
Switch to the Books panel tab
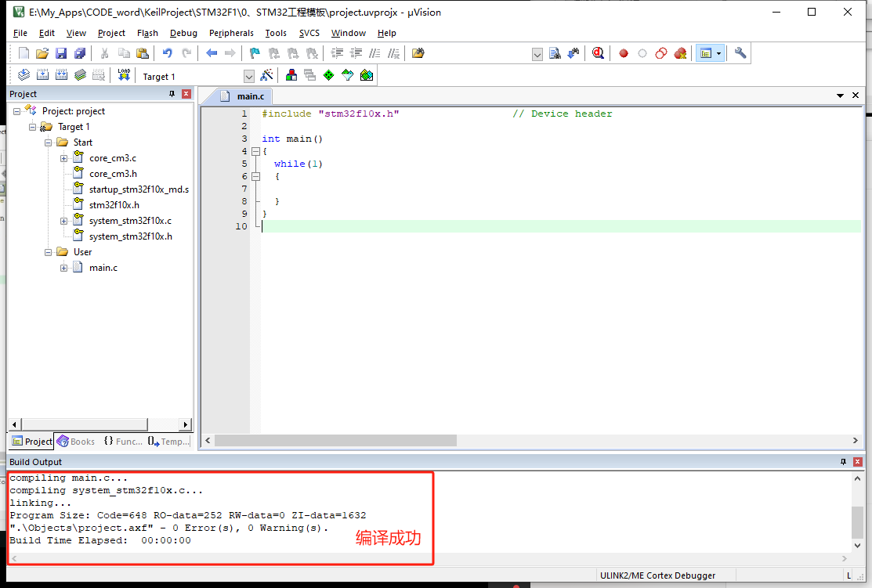(x=77, y=442)
